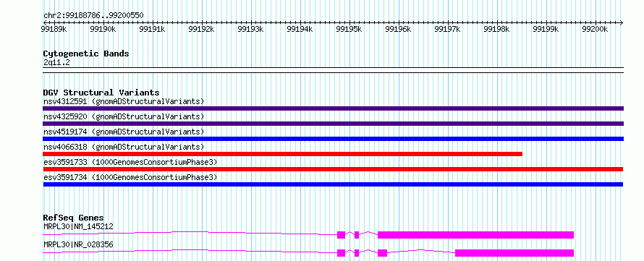Screen dimensions: 644x261
Task: Click the 99197k ruler tick label
Action: click(x=447, y=29)
